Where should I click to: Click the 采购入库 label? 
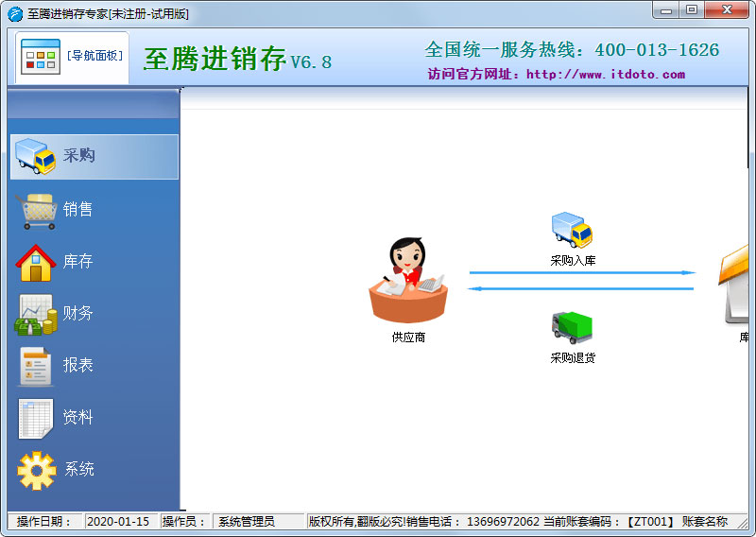pos(573,261)
